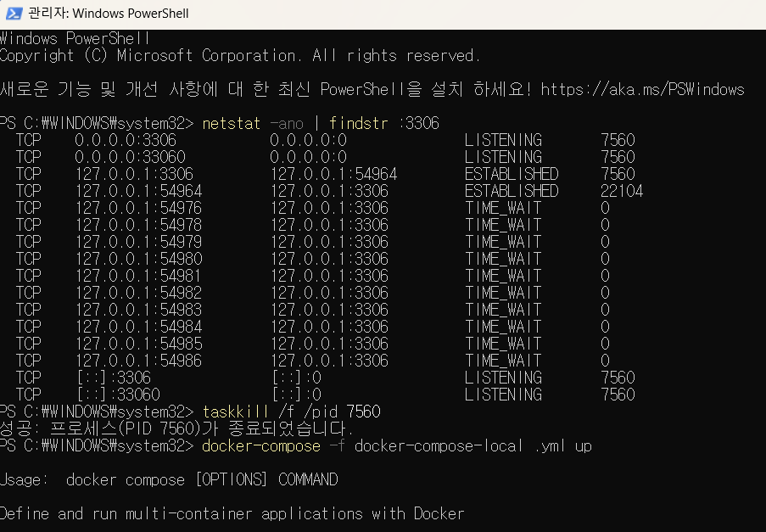
Task: Click local address 127.0.0.1:54981
Action: [x=137, y=276]
